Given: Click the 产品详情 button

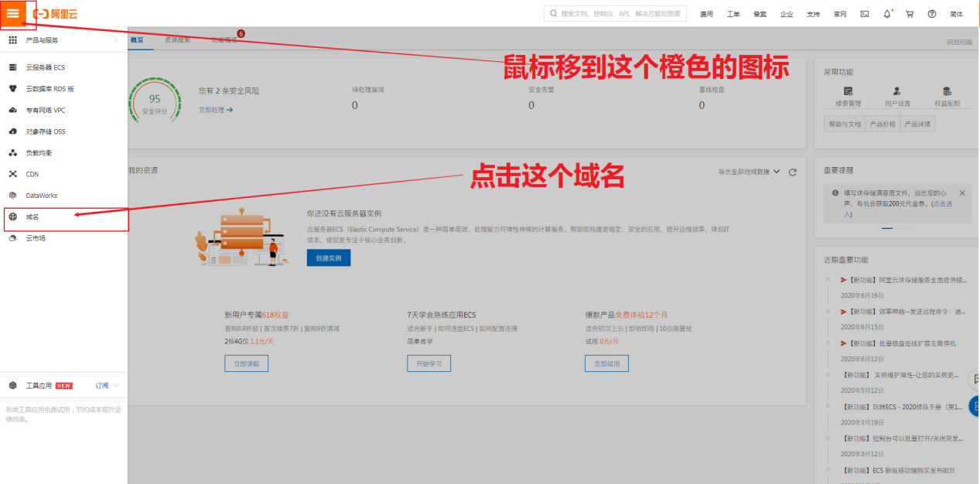Looking at the screenshot, I should coord(917,124).
